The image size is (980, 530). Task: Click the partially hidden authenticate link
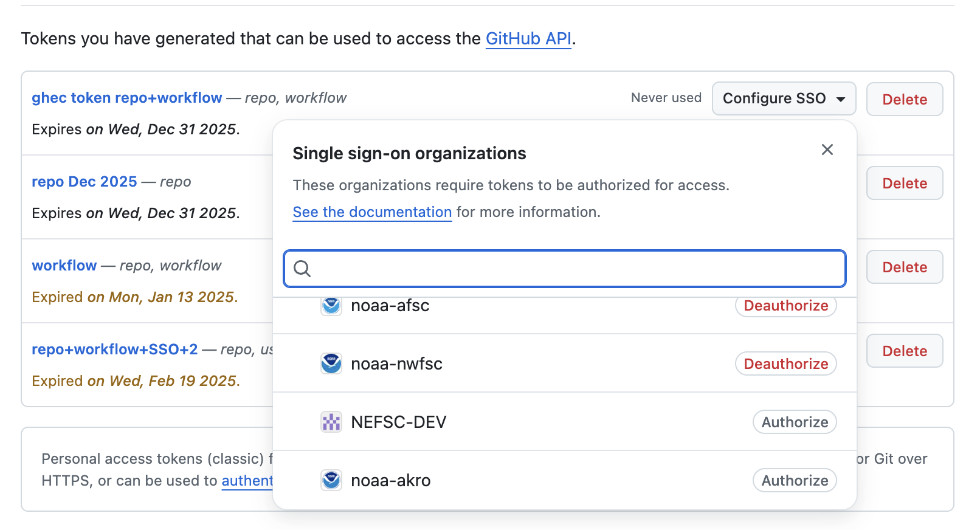[247, 481]
